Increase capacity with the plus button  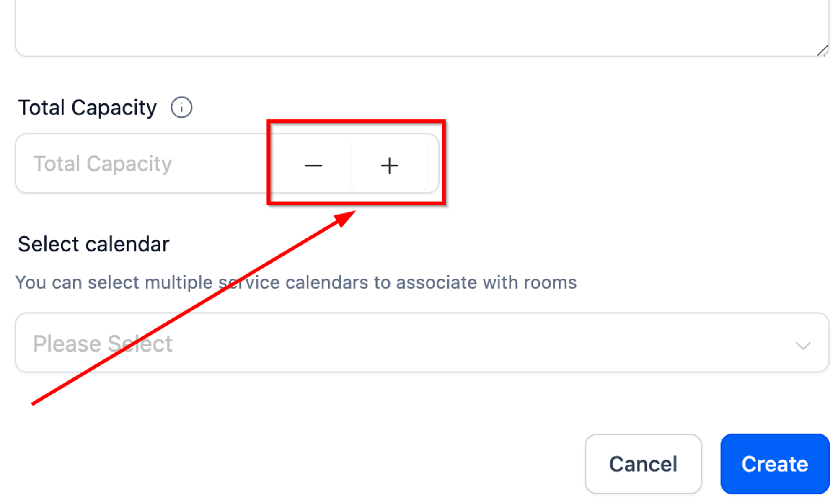click(389, 165)
